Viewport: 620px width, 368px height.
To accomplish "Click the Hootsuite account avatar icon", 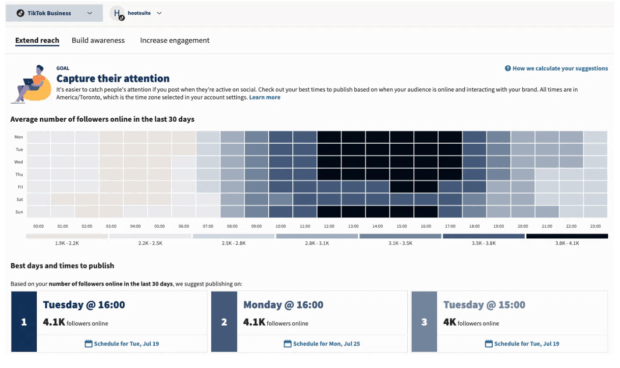I will coord(118,13).
